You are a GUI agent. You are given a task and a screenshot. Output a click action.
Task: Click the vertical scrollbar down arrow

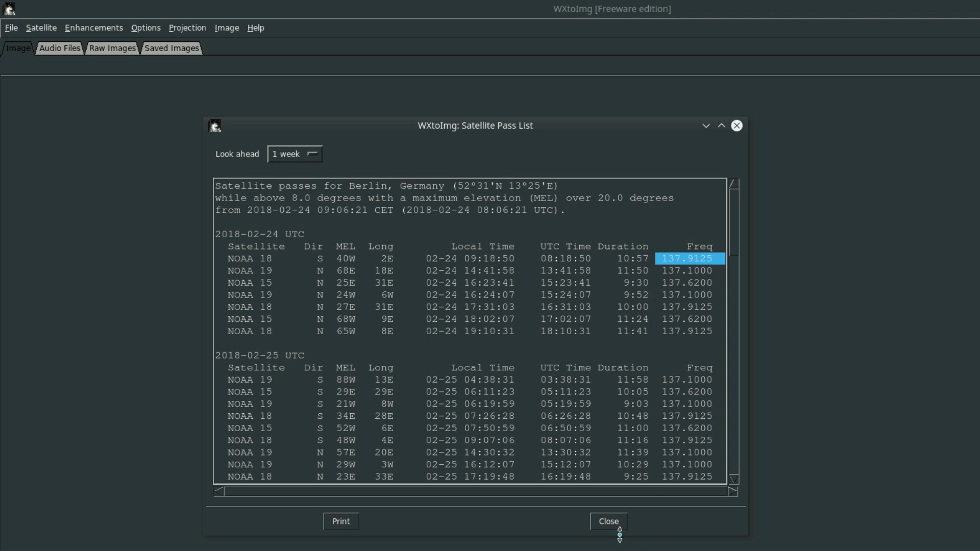pos(734,479)
